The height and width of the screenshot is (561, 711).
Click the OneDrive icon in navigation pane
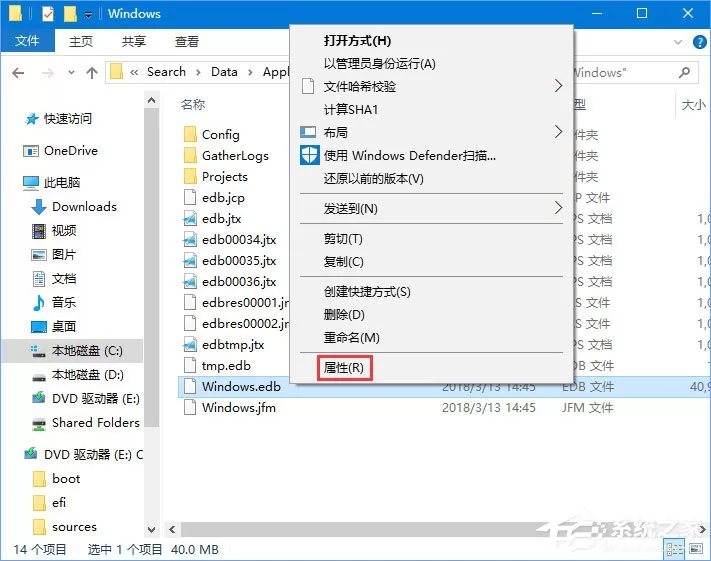point(31,151)
